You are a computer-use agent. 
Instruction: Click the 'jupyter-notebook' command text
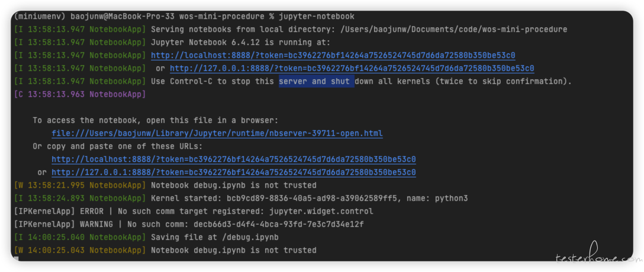coord(317,17)
